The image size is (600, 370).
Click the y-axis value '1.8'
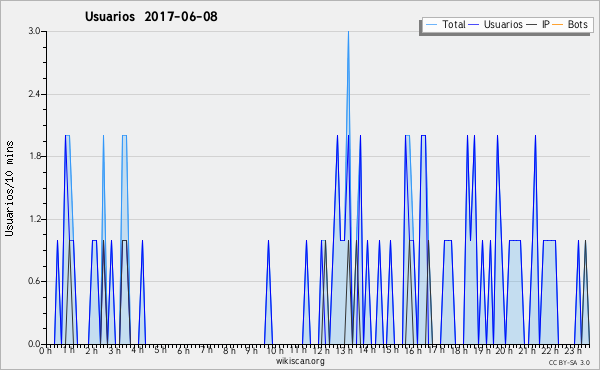34,156
